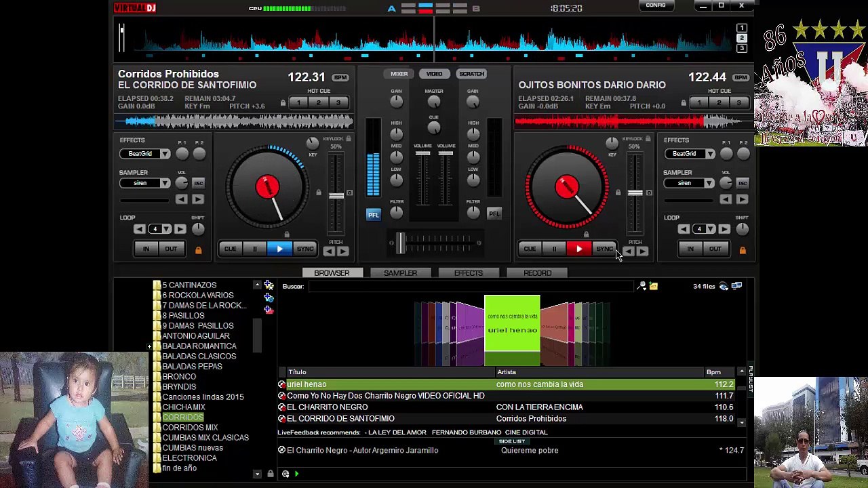Open the Video panel tab
The width and height of the screenshot is (868, 488).
click(434, 74)
